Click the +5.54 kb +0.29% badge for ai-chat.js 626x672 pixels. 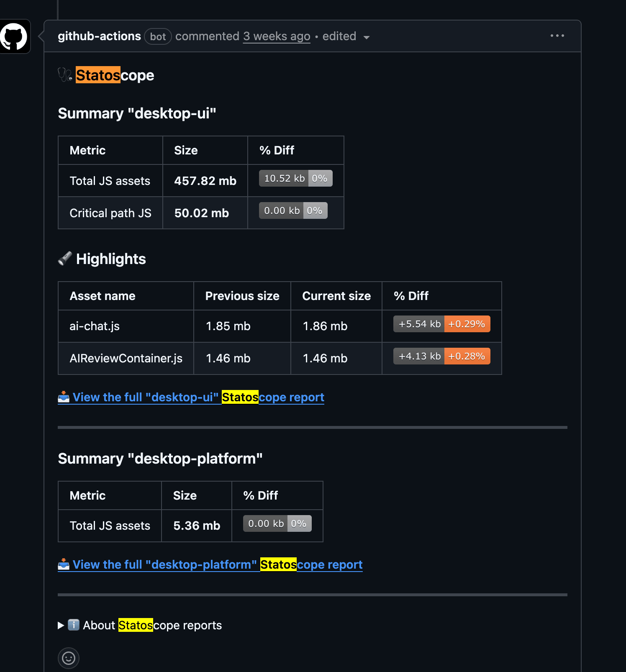click(442, 324)
